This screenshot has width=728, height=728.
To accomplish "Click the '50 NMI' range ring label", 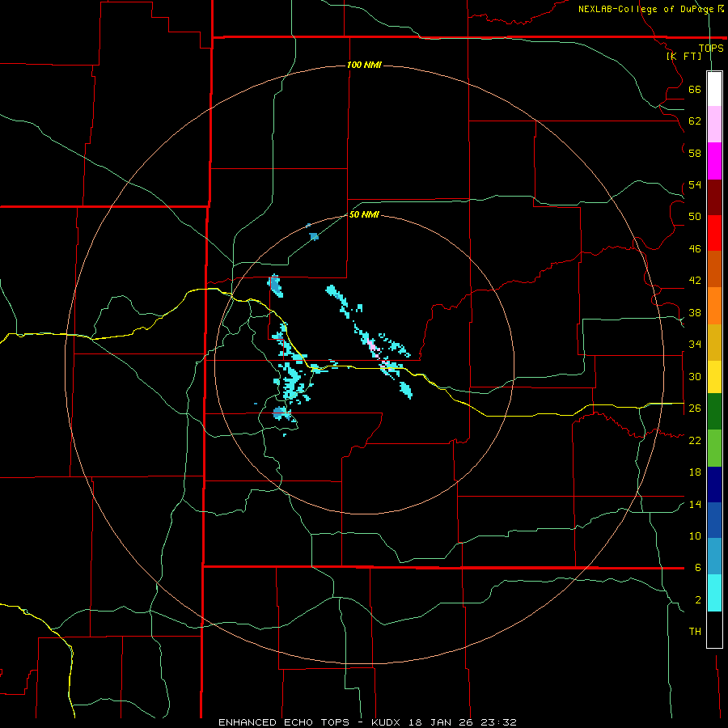I will (364, 214).
